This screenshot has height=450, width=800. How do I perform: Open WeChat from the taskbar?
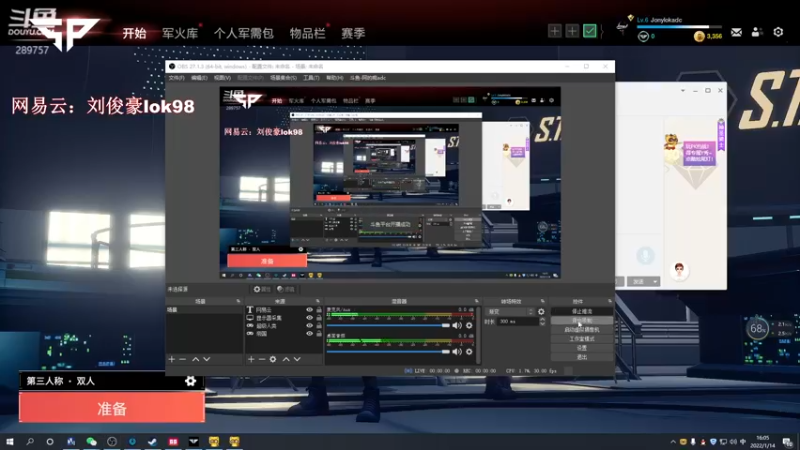(x=91, y=441)
